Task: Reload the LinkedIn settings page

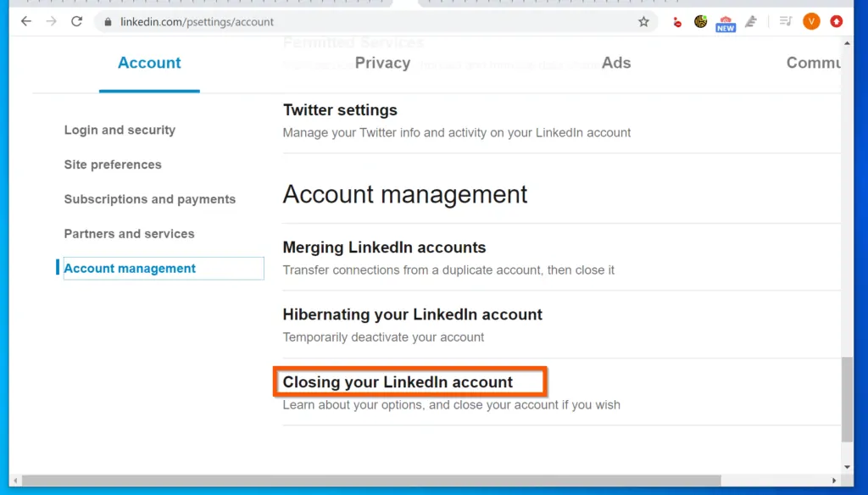Action: click(x=76, y=22)
